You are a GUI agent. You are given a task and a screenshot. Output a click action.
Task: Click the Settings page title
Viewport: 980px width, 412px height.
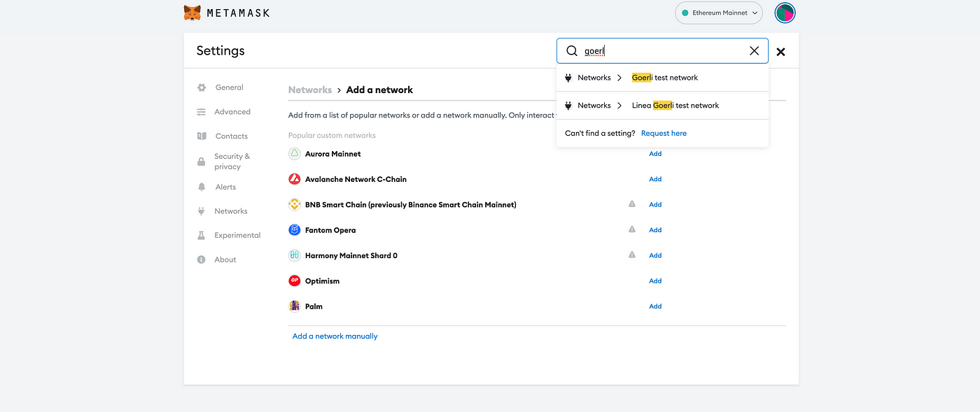220,50
